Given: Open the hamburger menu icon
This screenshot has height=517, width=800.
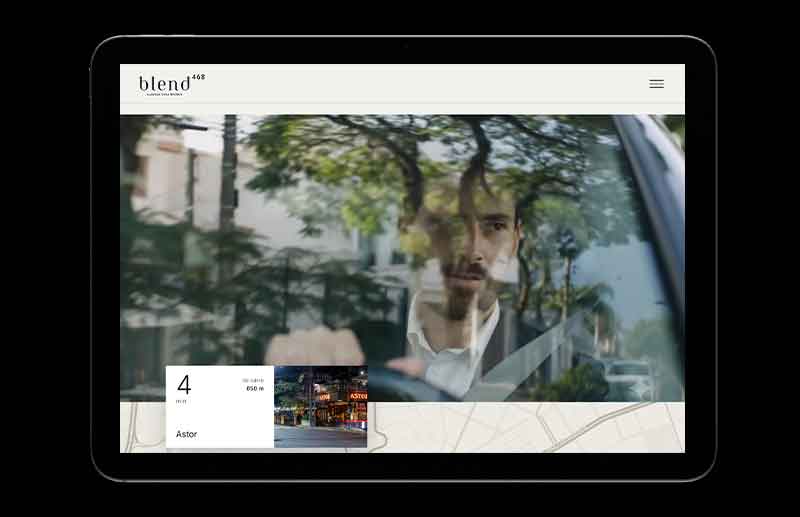Looking at the screenshot, I should point(656,84).
